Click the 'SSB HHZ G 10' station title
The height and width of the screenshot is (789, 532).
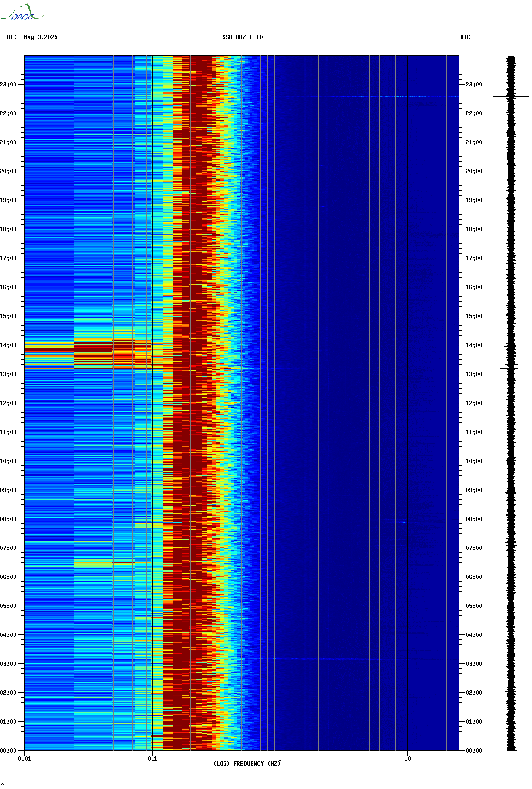pyautogui.click(x=242, y=37)
